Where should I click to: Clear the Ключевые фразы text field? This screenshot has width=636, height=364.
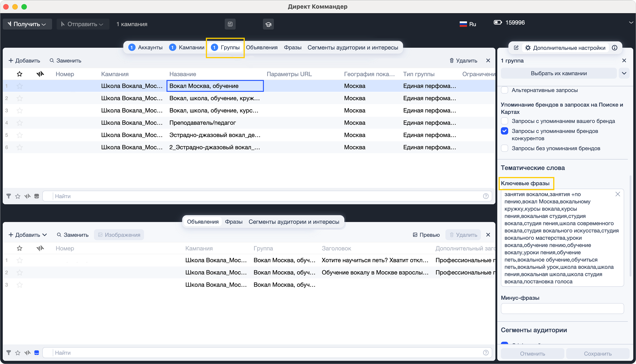[x=617, y=194]
